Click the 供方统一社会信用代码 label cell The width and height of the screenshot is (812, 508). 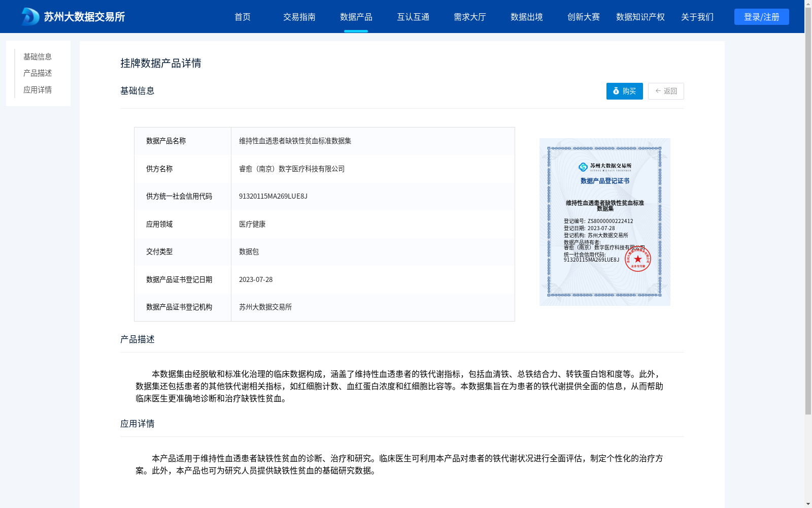click(183, 197)
